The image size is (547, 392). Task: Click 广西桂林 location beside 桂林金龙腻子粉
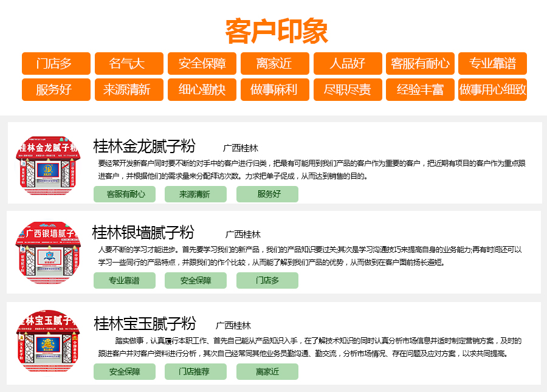[x=241, y=148]
